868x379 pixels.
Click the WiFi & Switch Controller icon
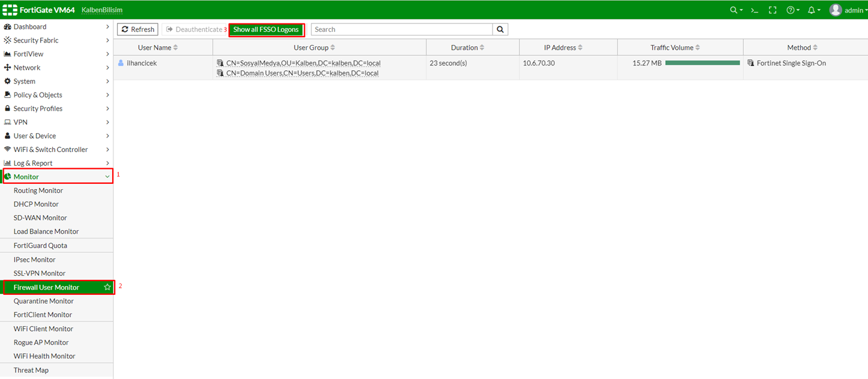pos(8,150)
